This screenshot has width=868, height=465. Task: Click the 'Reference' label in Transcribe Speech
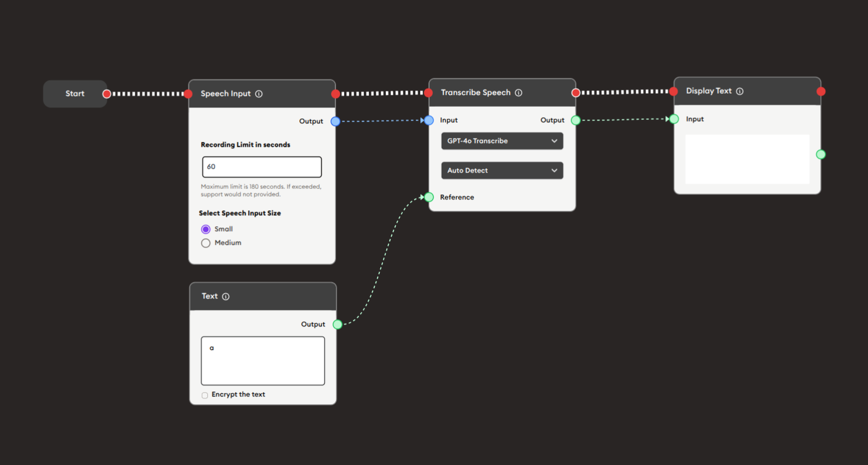tap(457, 197)
